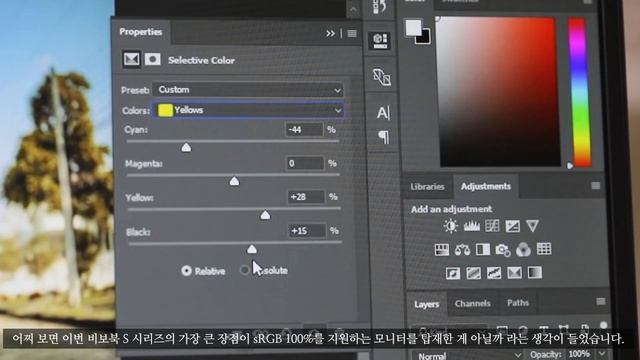Open the Normal blend mode dropdown
The height and width of the screenshot is (360, 640).
point(468,355)
